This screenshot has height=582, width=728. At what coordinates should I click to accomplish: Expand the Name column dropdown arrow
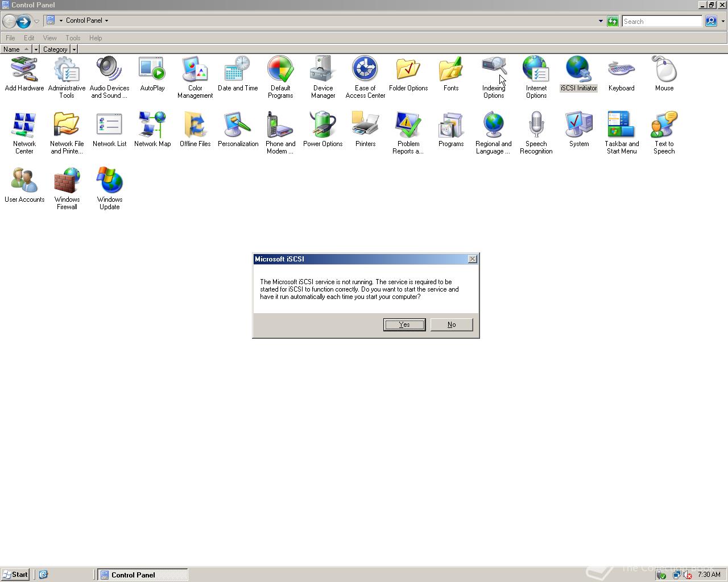click(x=36, y=49)
